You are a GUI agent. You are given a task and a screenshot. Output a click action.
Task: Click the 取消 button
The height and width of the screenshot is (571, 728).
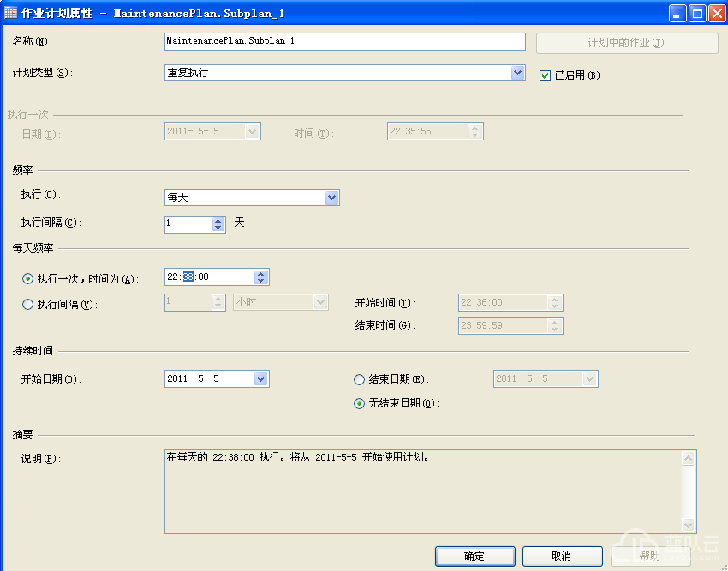point(562,556)
